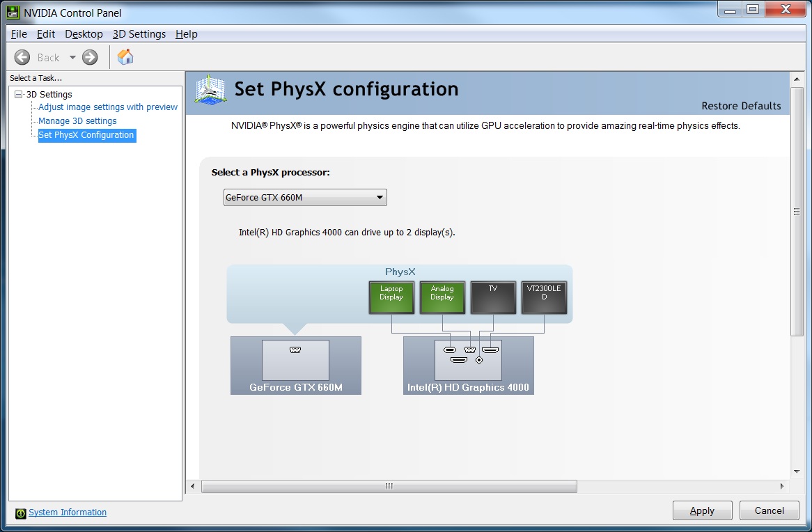This screenshot has width=812, height=532.
Task: Click the 'Select a PhysX processor:' label
Action: click(x=270, y=173)
